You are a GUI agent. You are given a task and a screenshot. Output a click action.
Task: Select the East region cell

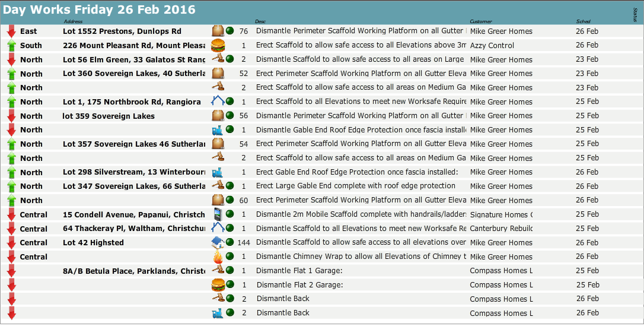click(x=28, y=31)
